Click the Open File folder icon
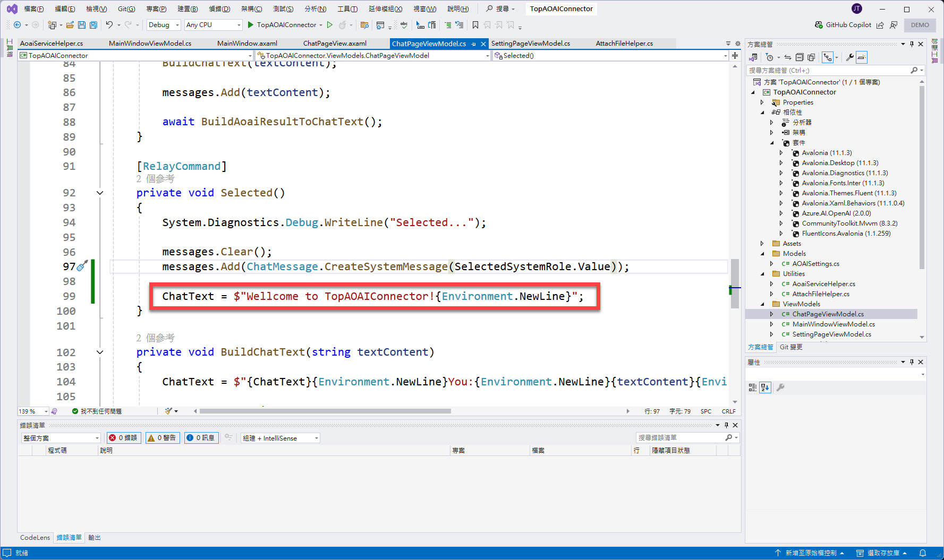Screen dimensions: 944x560 tap(70, 25)
